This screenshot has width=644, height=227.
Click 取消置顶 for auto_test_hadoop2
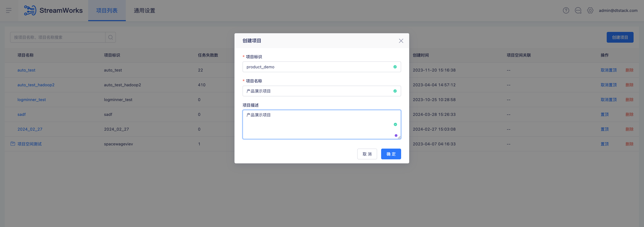[609, 85]
